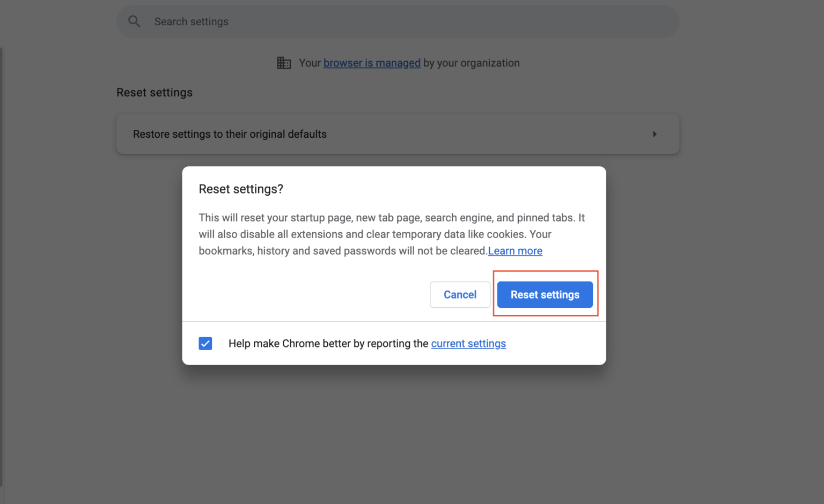
Task: Click the search icon inside the settings search bar
Action: point(134,21)
